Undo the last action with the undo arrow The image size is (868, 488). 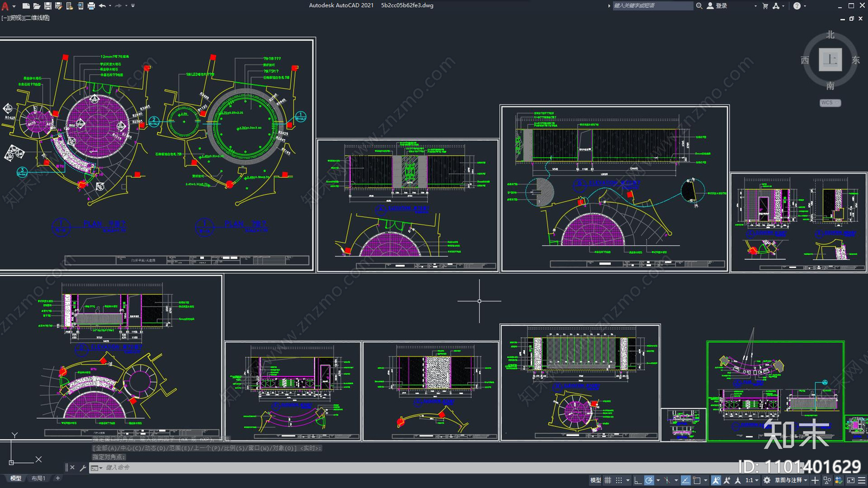click(102, 6)
